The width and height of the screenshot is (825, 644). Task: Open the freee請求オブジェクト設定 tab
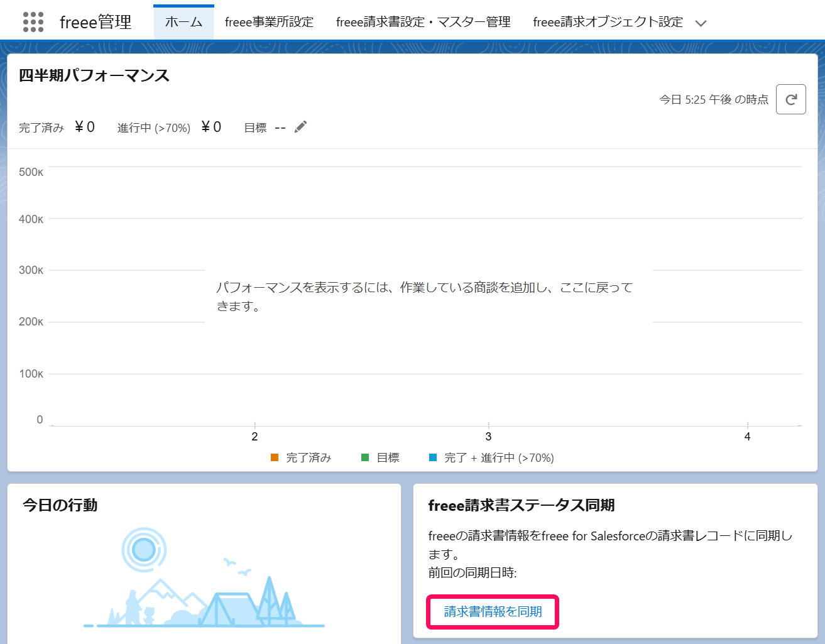tap(608, 22)
